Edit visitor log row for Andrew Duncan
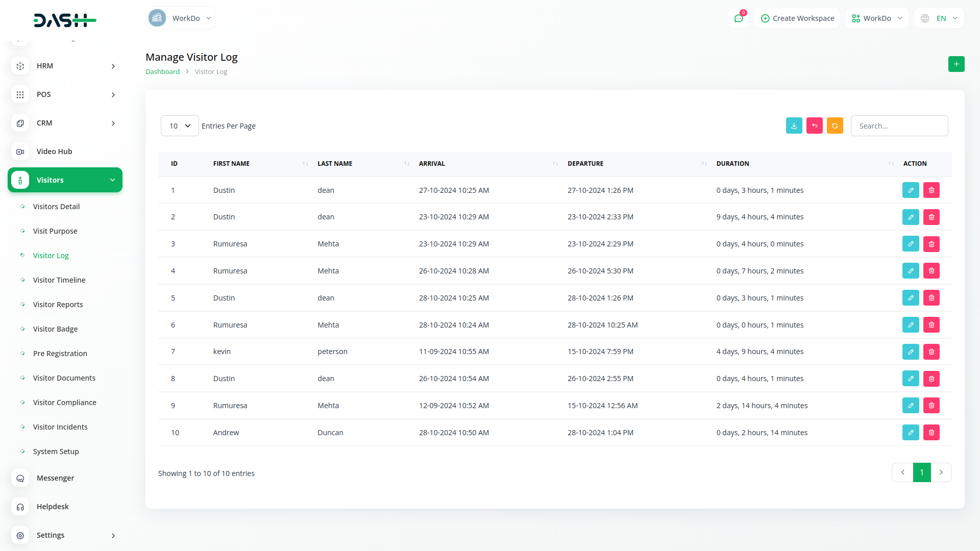The image size is (980, 551). [x=910, y=433]
